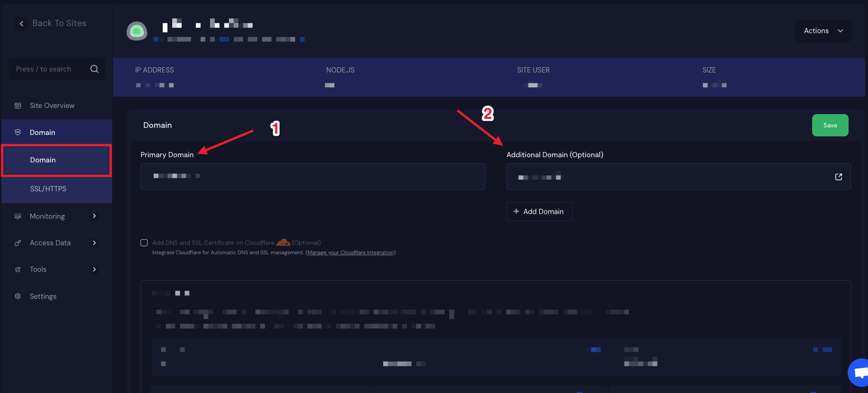
Task: Click the Access Data key icon
Action: pyautogui.click(x=18, y=243)
